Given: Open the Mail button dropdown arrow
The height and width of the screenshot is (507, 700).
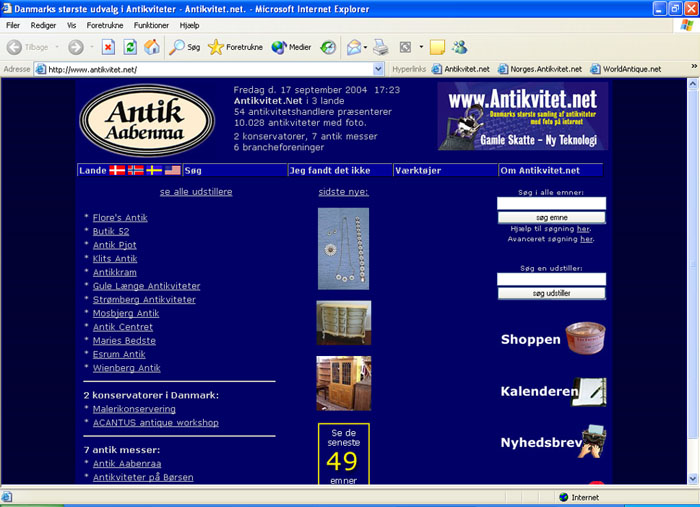Looking at the screenshot, I should tap(366, 47).
